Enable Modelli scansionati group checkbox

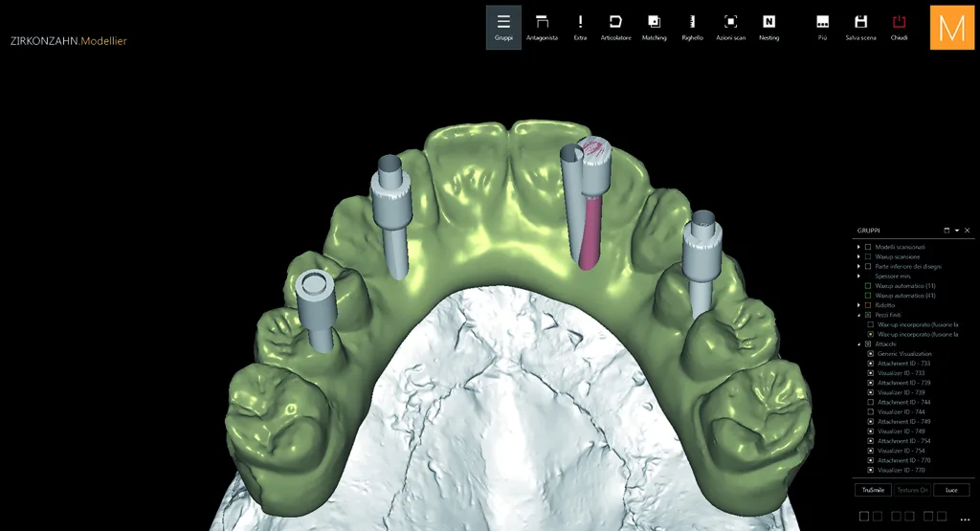(867, 247)
